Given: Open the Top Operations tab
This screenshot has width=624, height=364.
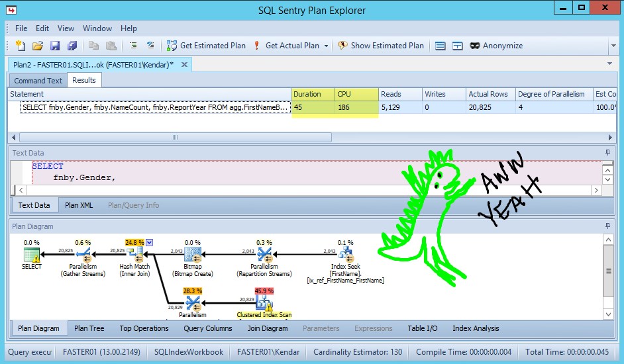Looking at the screenshot, I should [144, 329].
